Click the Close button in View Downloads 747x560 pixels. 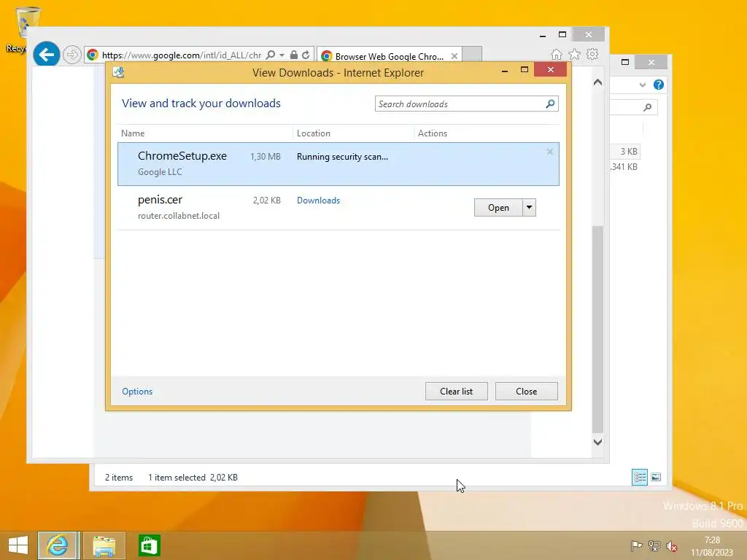[527, 392]
